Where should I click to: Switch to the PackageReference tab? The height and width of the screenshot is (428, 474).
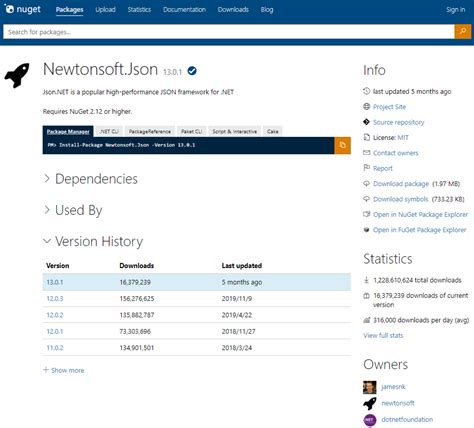click(x=150, y=131)
